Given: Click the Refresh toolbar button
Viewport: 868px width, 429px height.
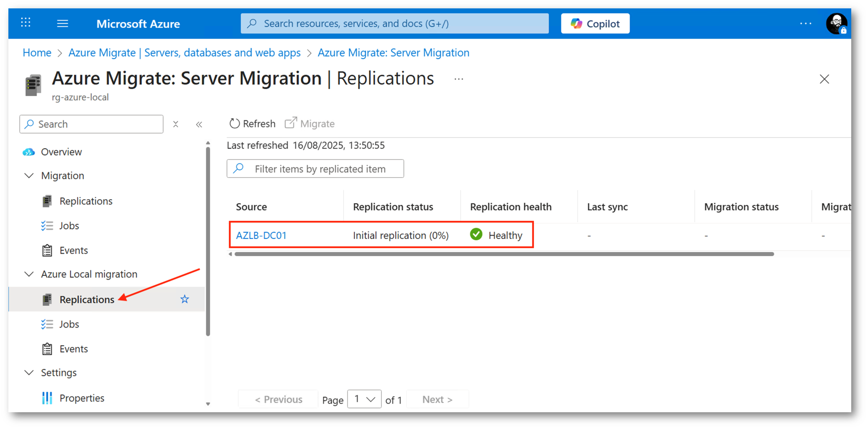Looking at the screenshot, I should coord(252,124).
